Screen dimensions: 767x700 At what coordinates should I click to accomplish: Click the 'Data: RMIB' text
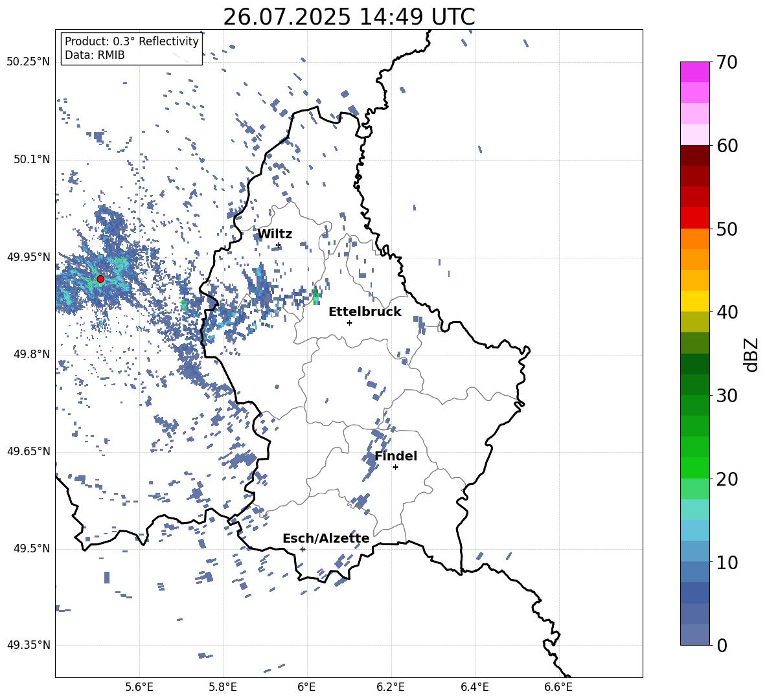[x=95, y=55]
